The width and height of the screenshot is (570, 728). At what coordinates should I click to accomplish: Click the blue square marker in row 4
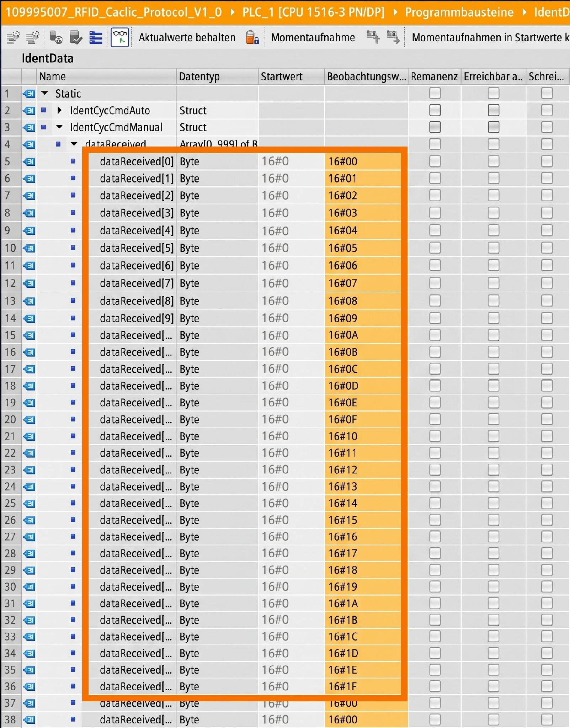tap(58, 144)
